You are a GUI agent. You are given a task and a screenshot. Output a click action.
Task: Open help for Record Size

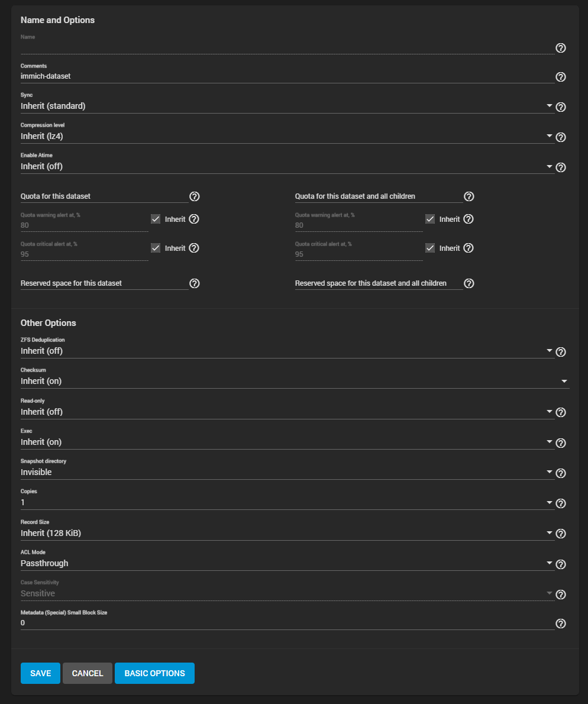pos(560,533)
